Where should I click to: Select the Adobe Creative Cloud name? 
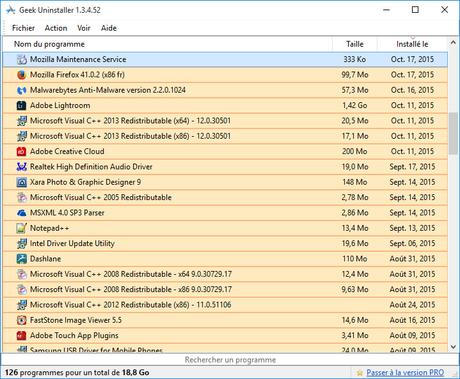click(x=67, y=151)
